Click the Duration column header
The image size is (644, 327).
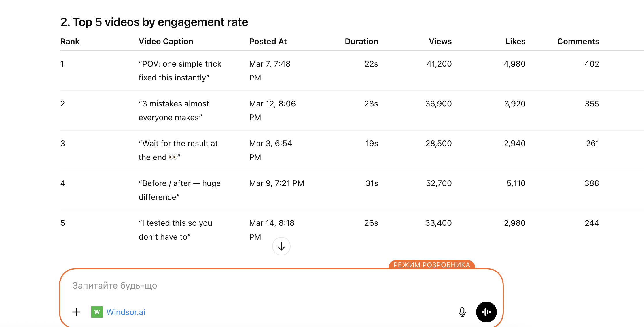click(361, 41)
